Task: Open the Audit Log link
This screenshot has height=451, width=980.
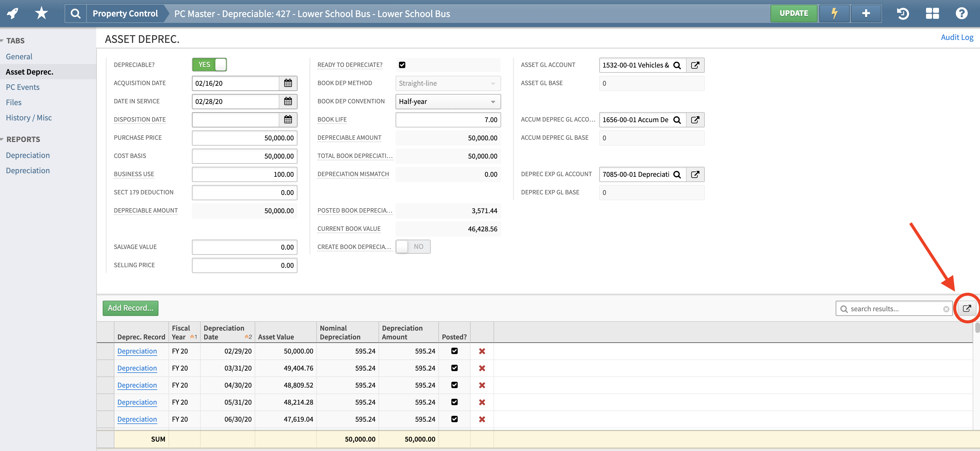Action: [957, 37]
